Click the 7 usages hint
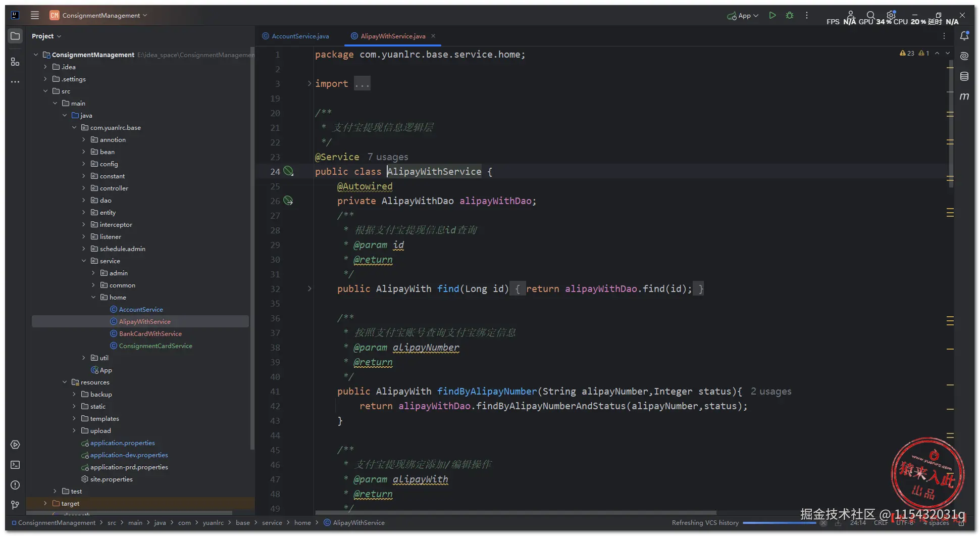Screen dimensions: 980x536 coord(388,157)
